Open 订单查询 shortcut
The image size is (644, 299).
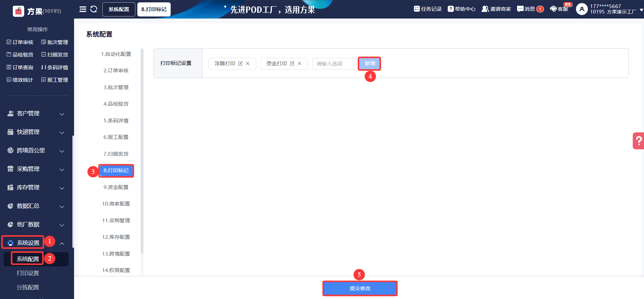click(20, 67)
